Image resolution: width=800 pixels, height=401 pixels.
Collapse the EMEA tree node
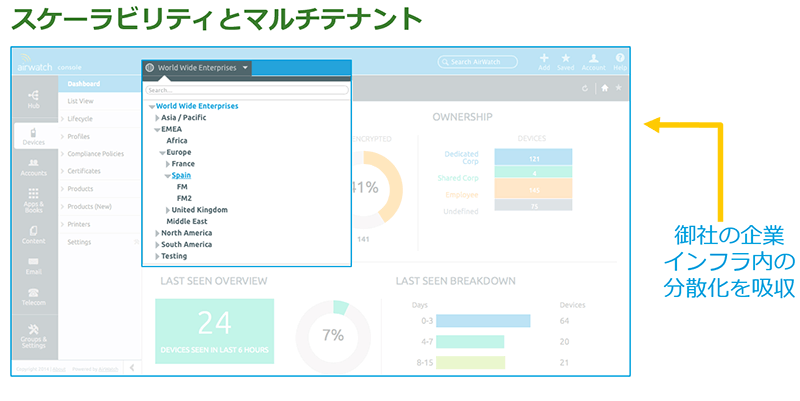(157, 130)
